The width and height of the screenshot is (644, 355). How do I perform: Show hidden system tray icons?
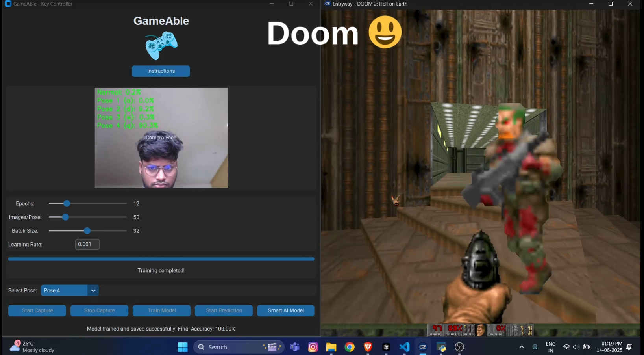tap(522, 347)
